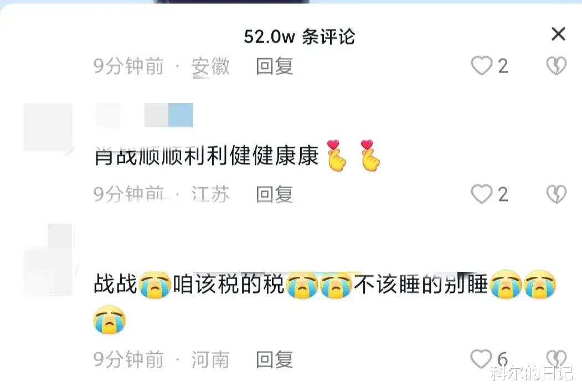Reply to the comment from 江苏
Viewport: 582px width, 392px height.
click(275, 194)
